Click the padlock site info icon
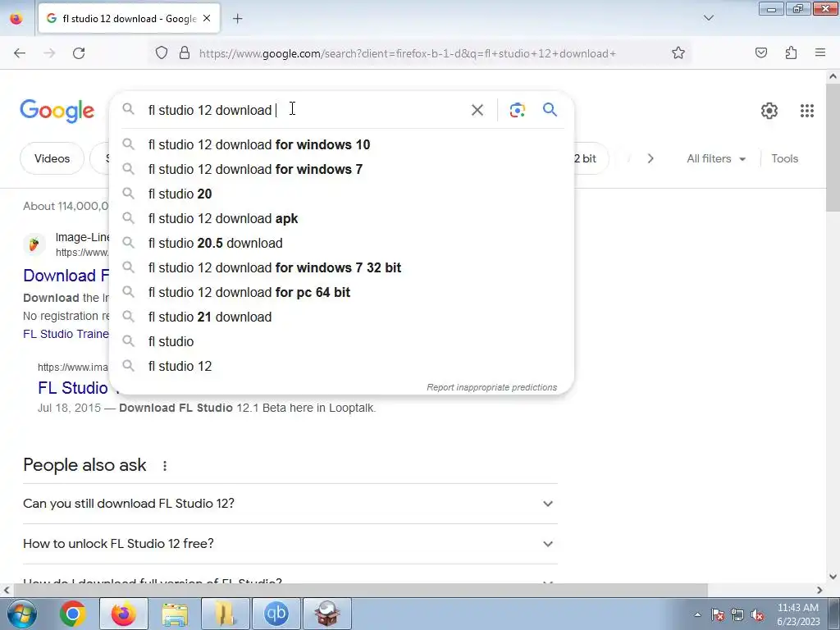Screen dimensions: 840x630 [x=185, y=53]
